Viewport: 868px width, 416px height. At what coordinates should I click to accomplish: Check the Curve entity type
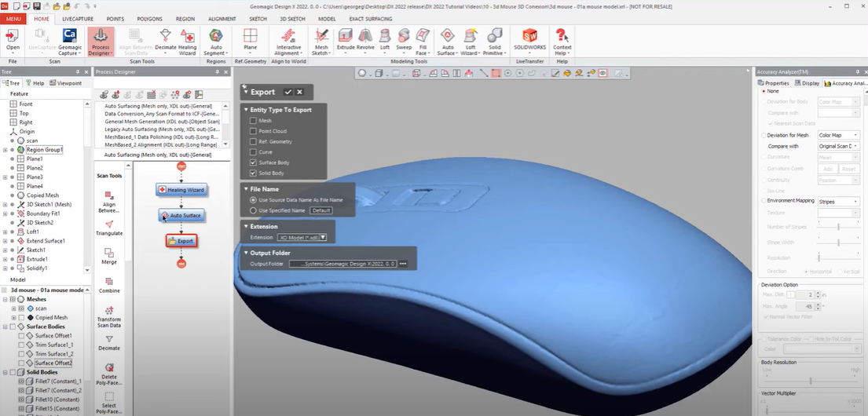click(x=253, y=152)
